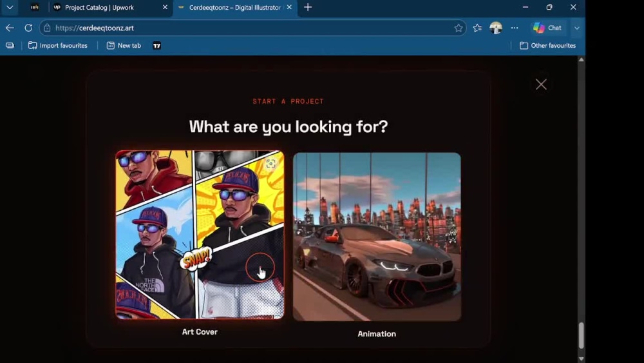Image resolution: width=644 pixels, height=363 pixels.
Task: Add this page to favourites with the star icon
Action: [459, 28]
